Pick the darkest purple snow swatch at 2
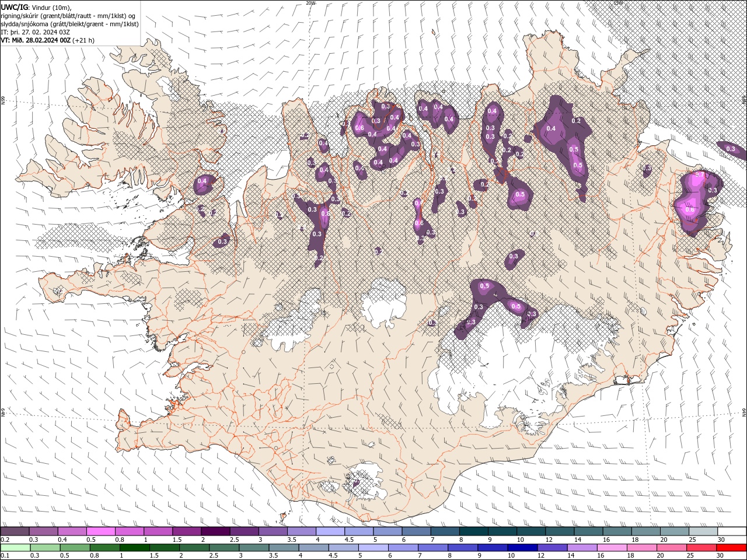747x560 pixels. [215, 531]
